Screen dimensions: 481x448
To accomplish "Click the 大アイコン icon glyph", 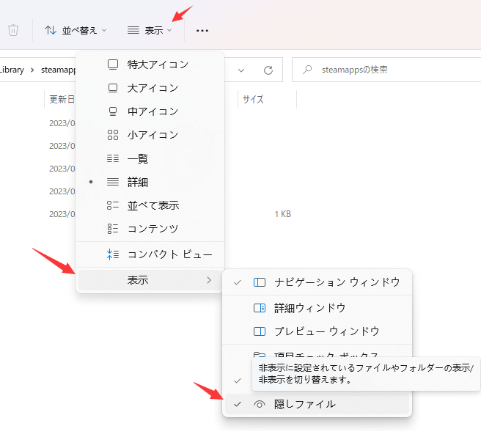I will 113,88.
